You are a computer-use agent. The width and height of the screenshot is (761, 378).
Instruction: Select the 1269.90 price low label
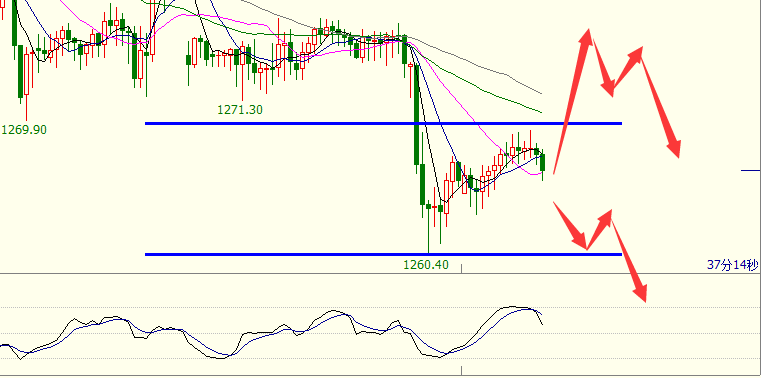coord(24,130)
